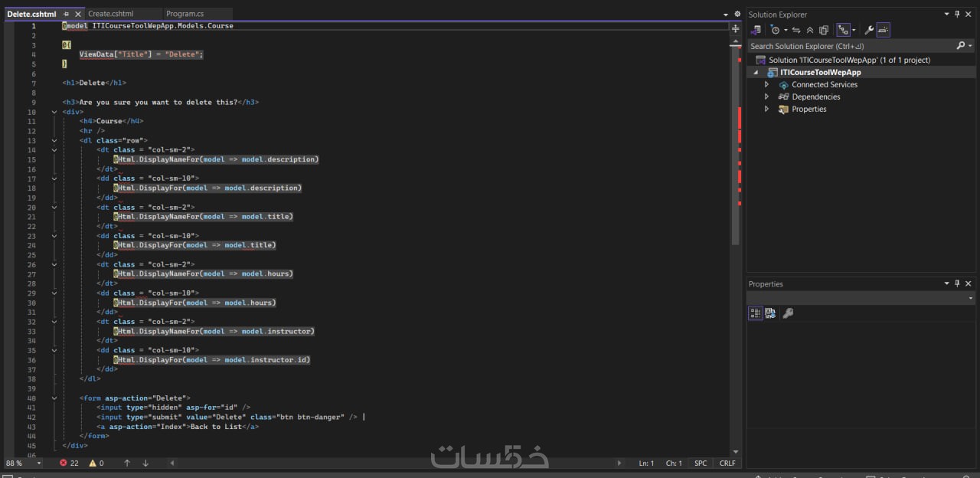Viewport: 980px width, 478px height.
Task: Click the editor split-window handle
Action: (x=736, y=27)
